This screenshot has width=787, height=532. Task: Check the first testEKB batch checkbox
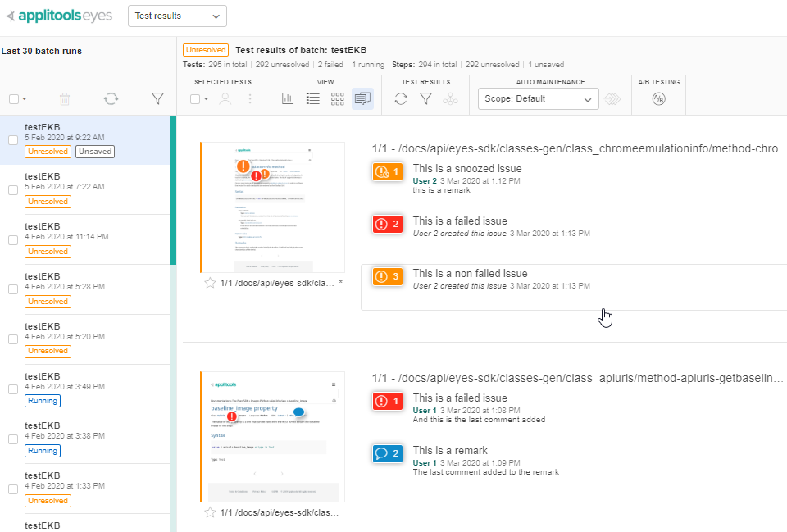pos(13,140)
